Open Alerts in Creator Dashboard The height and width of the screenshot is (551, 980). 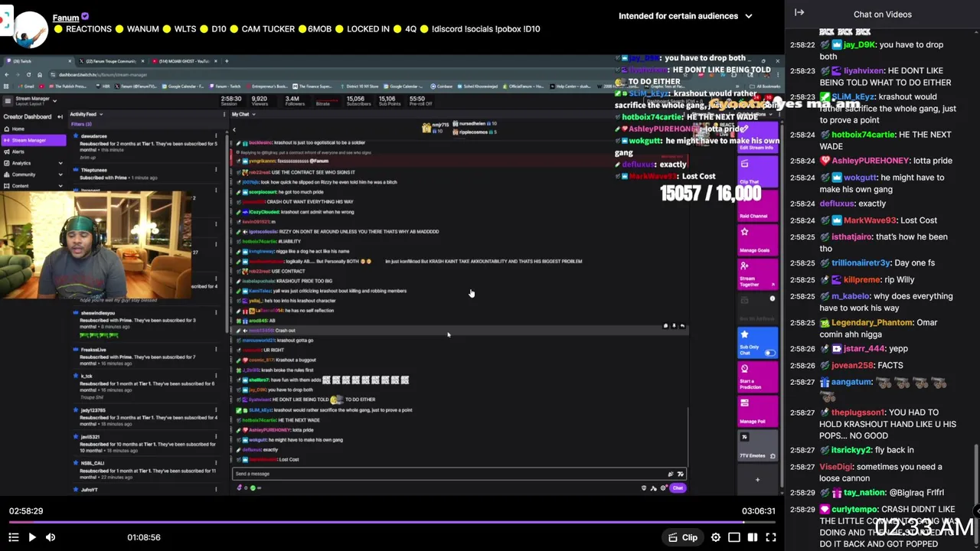[x=18, y=152]
